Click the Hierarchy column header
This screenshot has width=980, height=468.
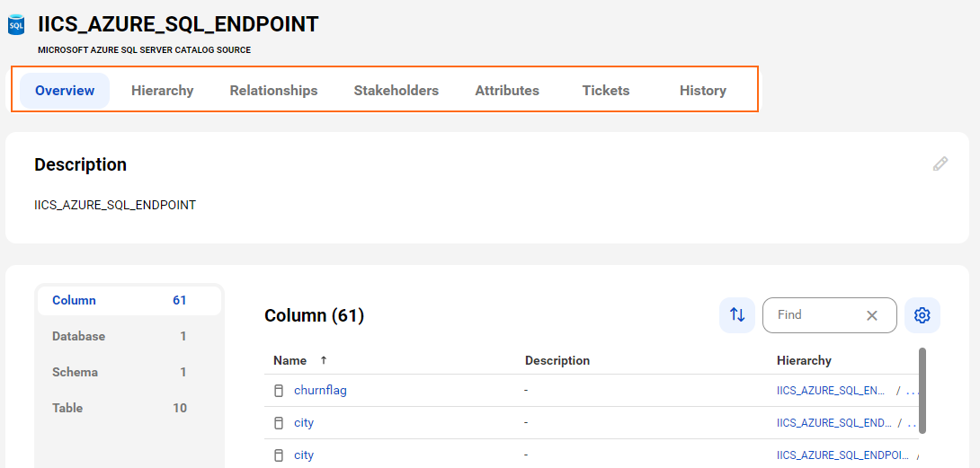804,360
